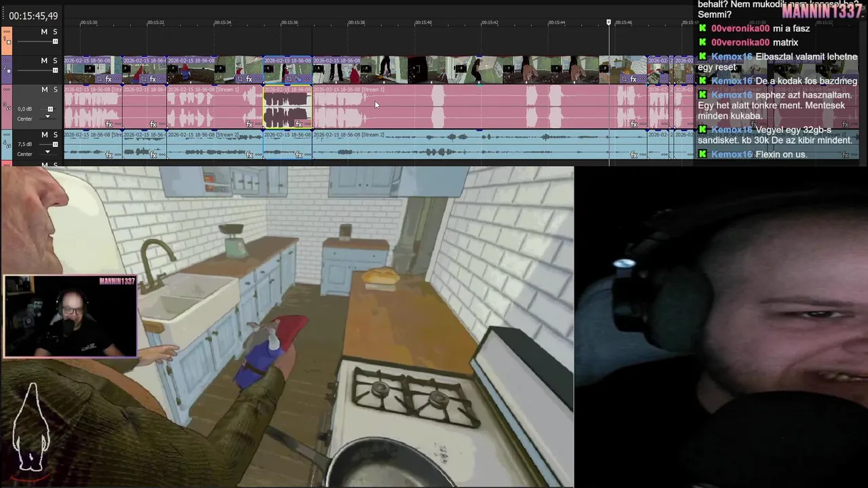Open fx on the yellow-outlined dark audio clip
868x488 pixels.
(x=298, y=124)
